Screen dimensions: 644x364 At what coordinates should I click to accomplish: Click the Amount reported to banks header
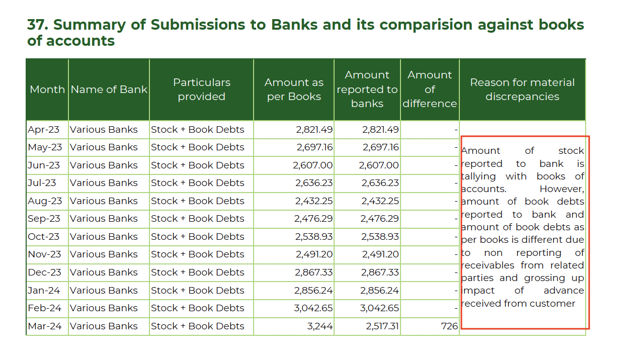coord(367,89)
